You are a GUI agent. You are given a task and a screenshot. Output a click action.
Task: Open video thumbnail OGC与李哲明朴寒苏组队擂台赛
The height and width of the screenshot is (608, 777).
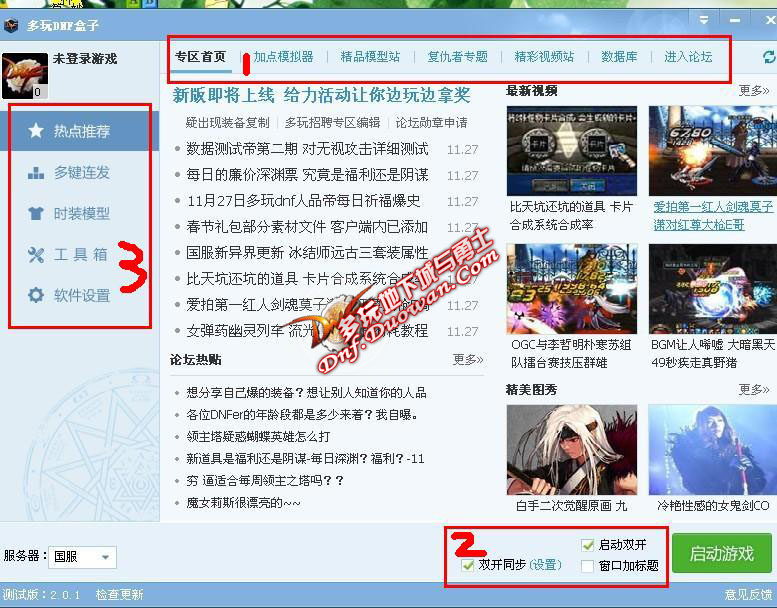(572, 288)
